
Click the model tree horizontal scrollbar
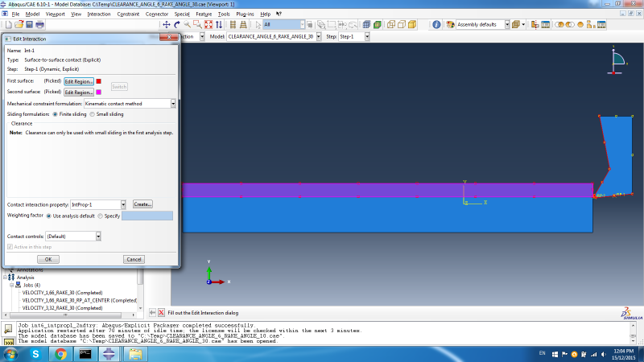tap(65, 315)
